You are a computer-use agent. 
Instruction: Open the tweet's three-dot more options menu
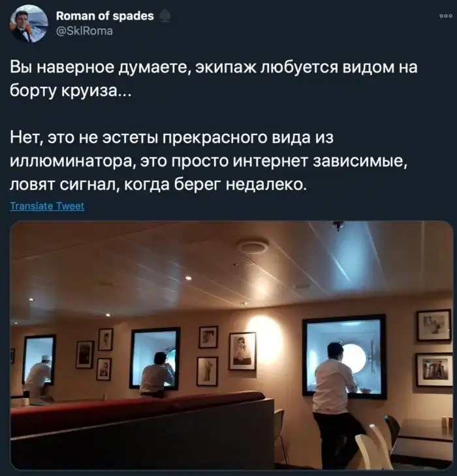pos(445,16)
